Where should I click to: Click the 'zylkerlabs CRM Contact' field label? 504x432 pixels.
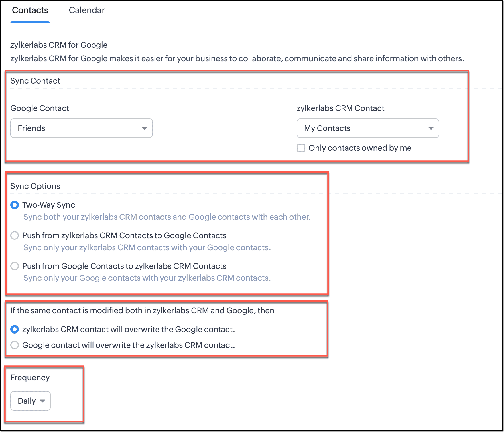pyautogui.click(x=340, y=108)
